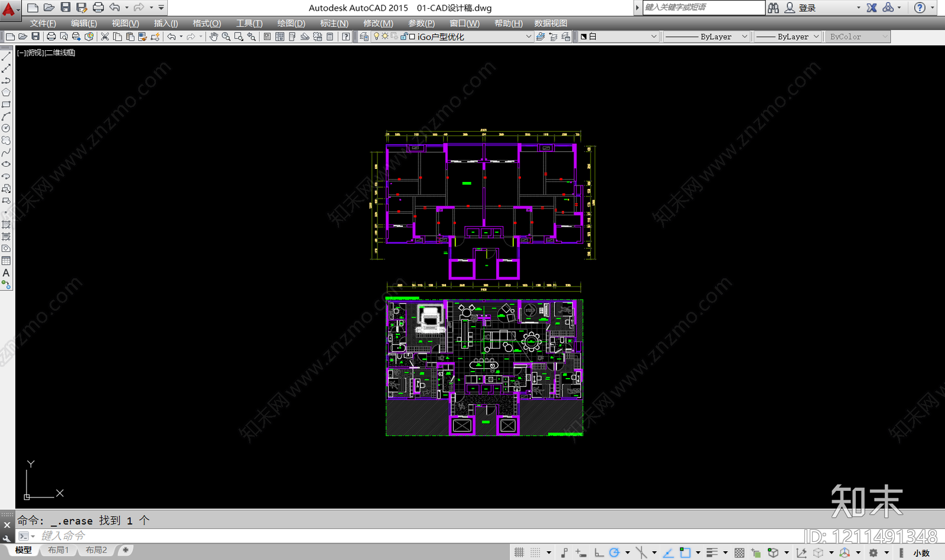Image resolution: width=945 pixels, height=560 pixels.
Task: Toggle polar tracking in status bar
Action: tap(614, 552)
